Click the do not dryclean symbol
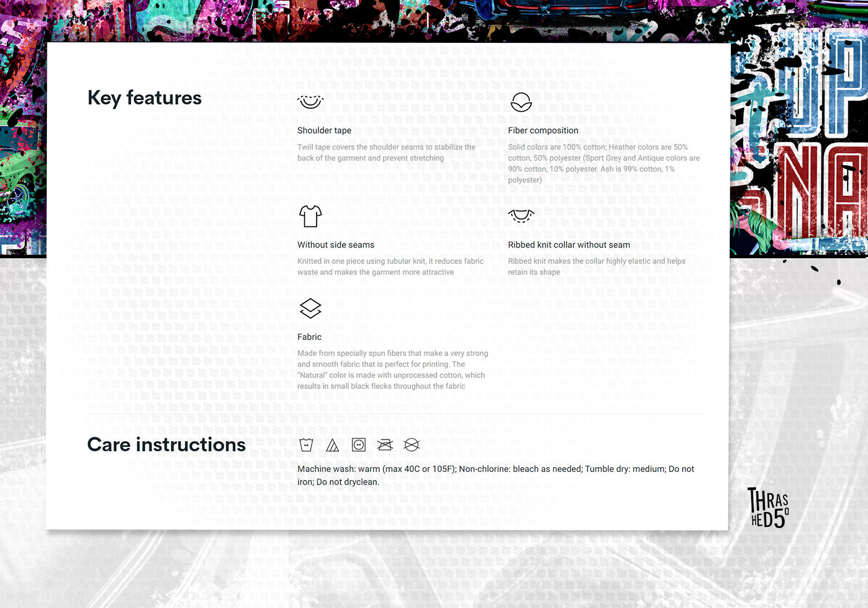 [x=411, y=445]
